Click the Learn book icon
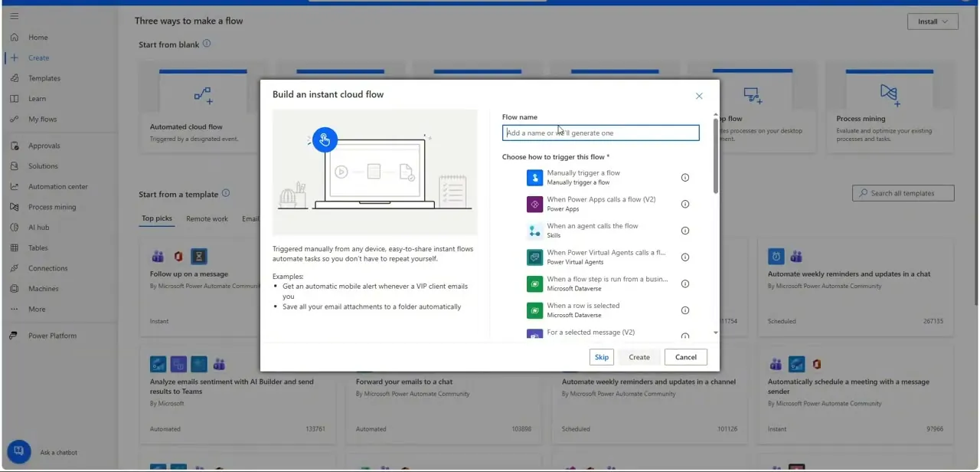 pyautogui.click(x=14, y=99)
